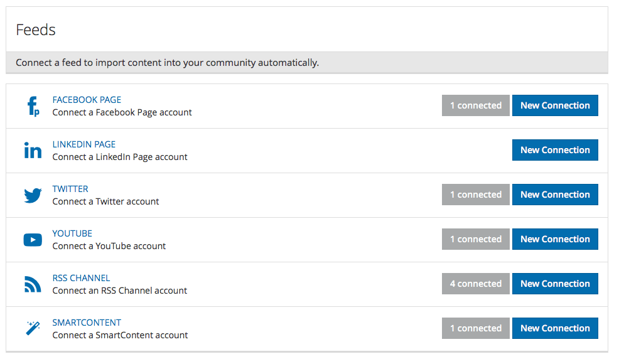
Task: Open the YOUTUBE feed link
Action: (72, 233)
